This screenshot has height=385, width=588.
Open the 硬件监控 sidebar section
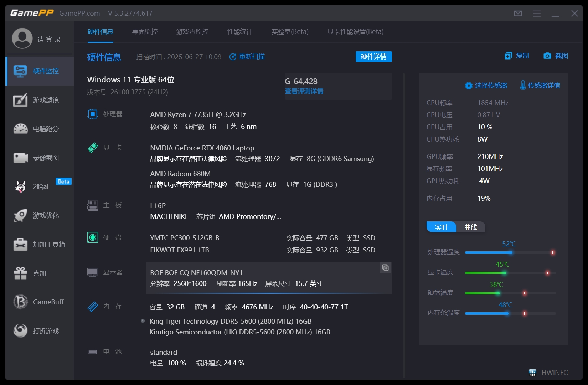coord(40,71)
